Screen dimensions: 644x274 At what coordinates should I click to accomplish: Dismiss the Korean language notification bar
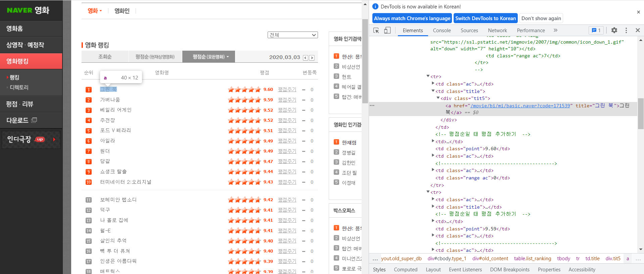pos(638,12)
